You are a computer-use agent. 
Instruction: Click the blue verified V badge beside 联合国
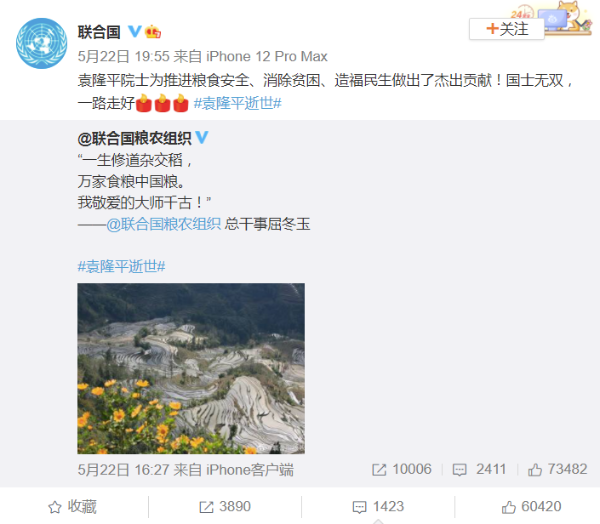[x=134, y=31]
